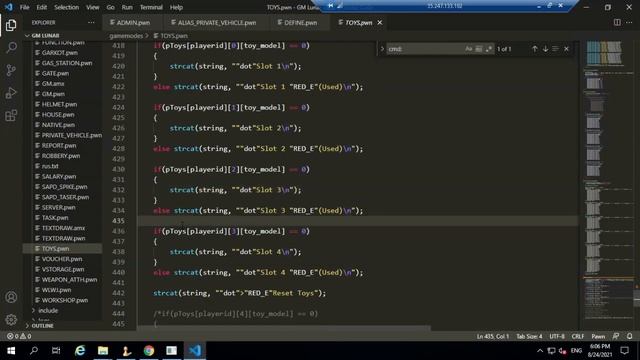Viewport: 640px width, 360px height.
Task: Go to previous find match
Action: point(535,49)
